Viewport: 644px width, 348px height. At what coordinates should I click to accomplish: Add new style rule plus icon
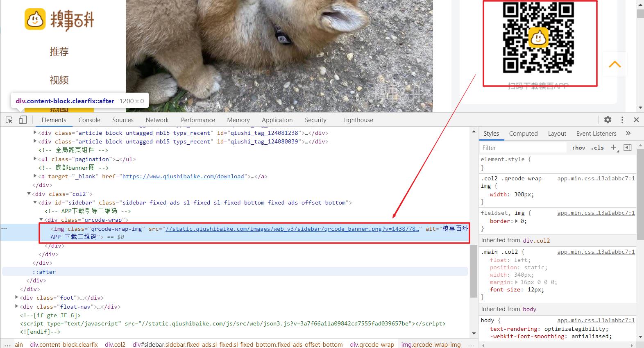tap(614, 148)
